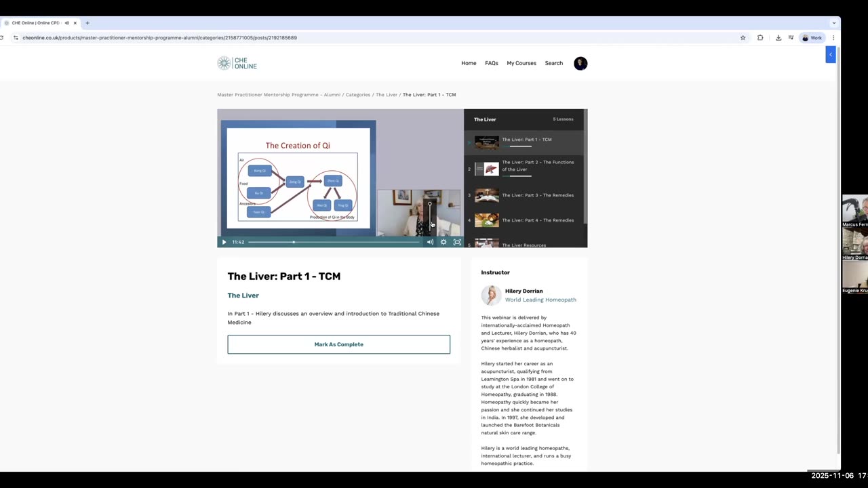Bookmark page with the star icon
The image size is (868, 488).
[x=743, y=38]
